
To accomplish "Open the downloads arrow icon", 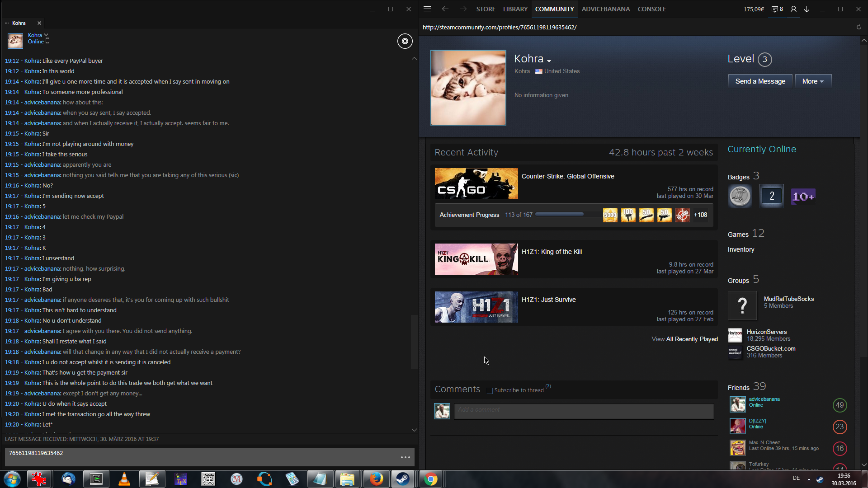I will [x=807, y=9].
